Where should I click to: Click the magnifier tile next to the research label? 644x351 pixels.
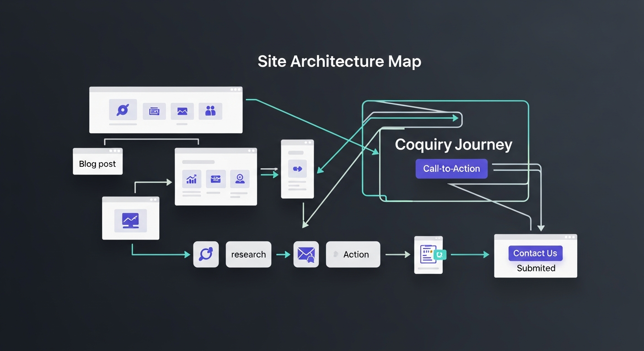[x=206, y=254]
